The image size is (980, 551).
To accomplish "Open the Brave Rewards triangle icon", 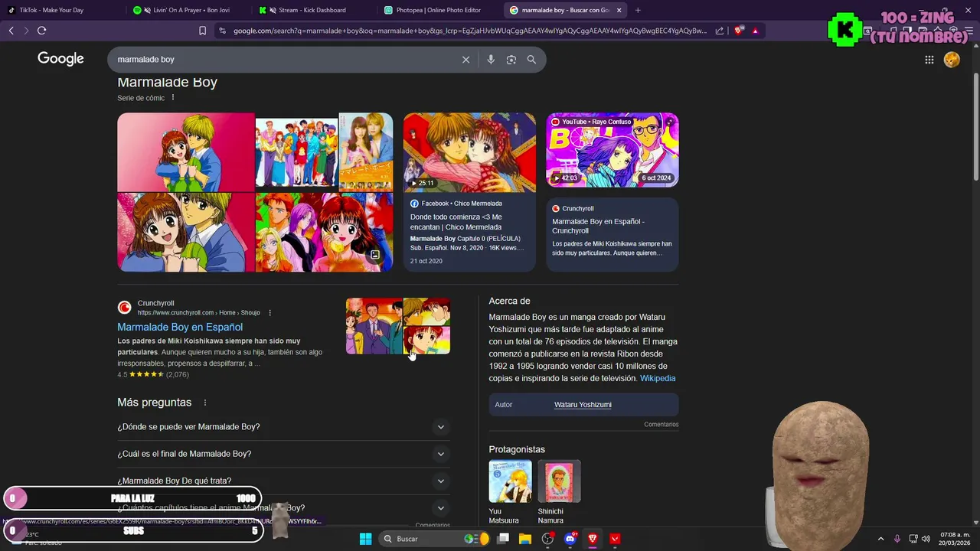I will pos(755,31).
